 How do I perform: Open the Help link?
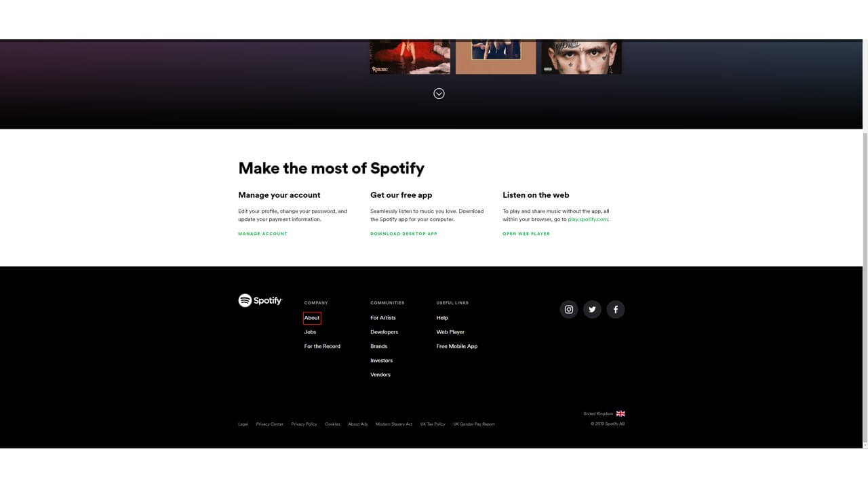[x=442, y=318]
